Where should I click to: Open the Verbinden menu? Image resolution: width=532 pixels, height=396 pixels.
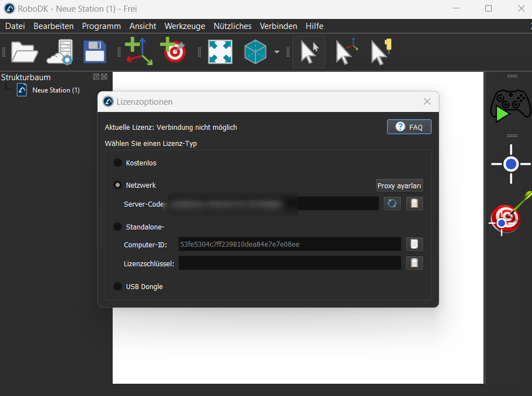click(279, 26)
